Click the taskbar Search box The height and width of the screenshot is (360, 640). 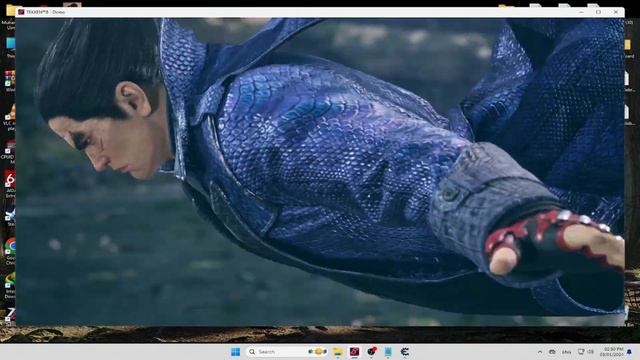[x=287, y=352]
